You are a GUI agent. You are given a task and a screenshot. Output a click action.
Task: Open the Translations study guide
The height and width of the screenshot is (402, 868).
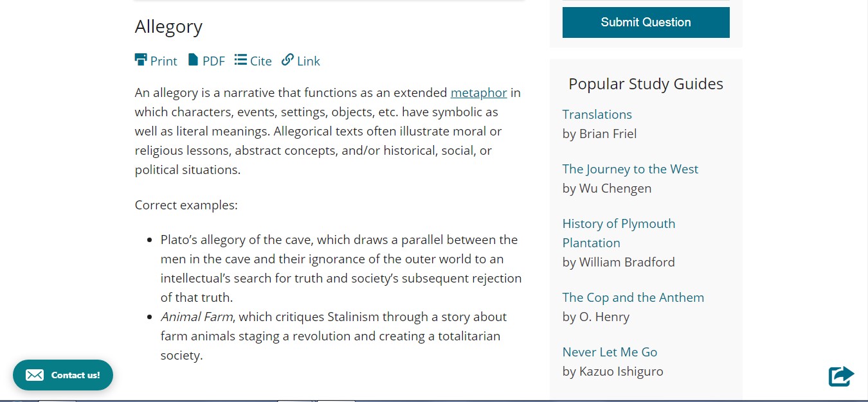597,114
